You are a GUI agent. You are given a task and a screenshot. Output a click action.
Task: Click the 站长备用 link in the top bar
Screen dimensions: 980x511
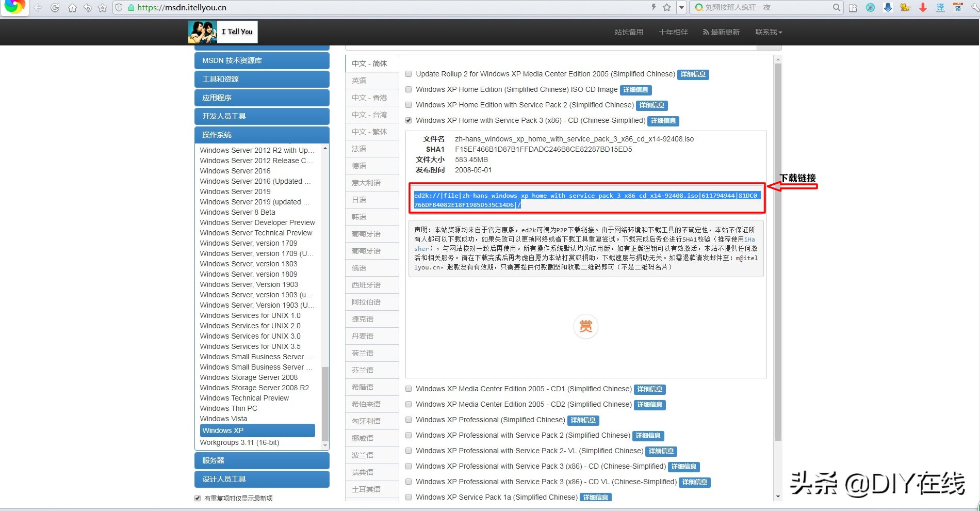628,31
